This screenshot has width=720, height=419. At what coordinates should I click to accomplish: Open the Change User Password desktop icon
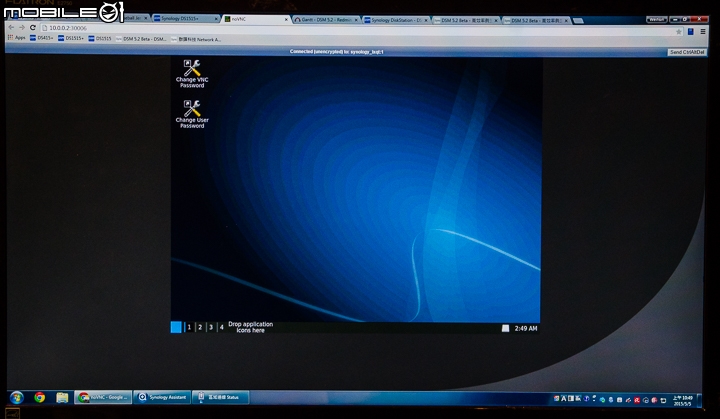point(192,114)
